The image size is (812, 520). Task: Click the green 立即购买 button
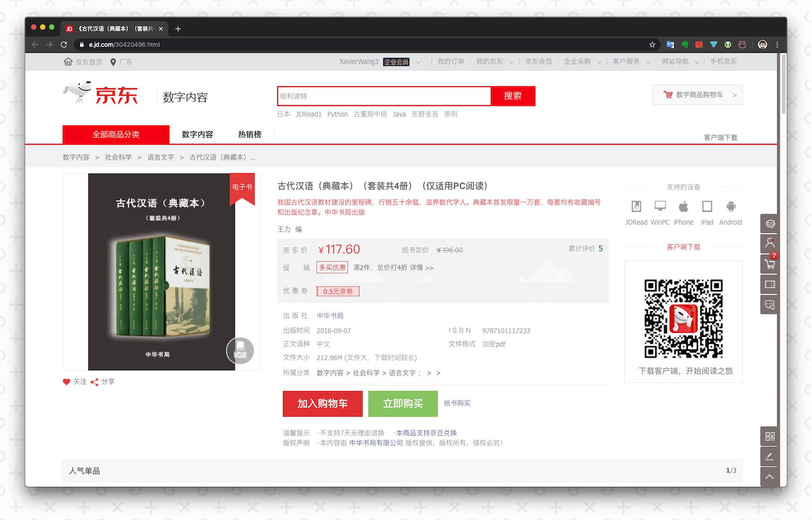tap(403, 404)
